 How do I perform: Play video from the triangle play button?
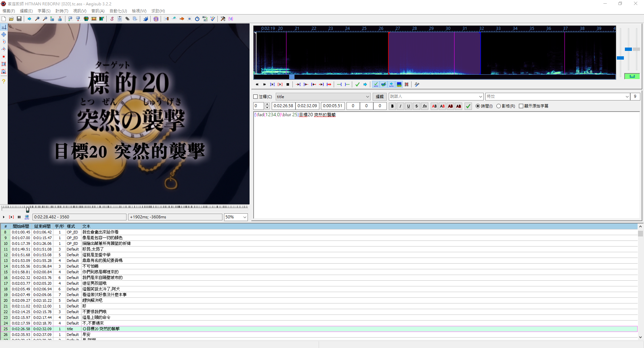tap(4, 217)
